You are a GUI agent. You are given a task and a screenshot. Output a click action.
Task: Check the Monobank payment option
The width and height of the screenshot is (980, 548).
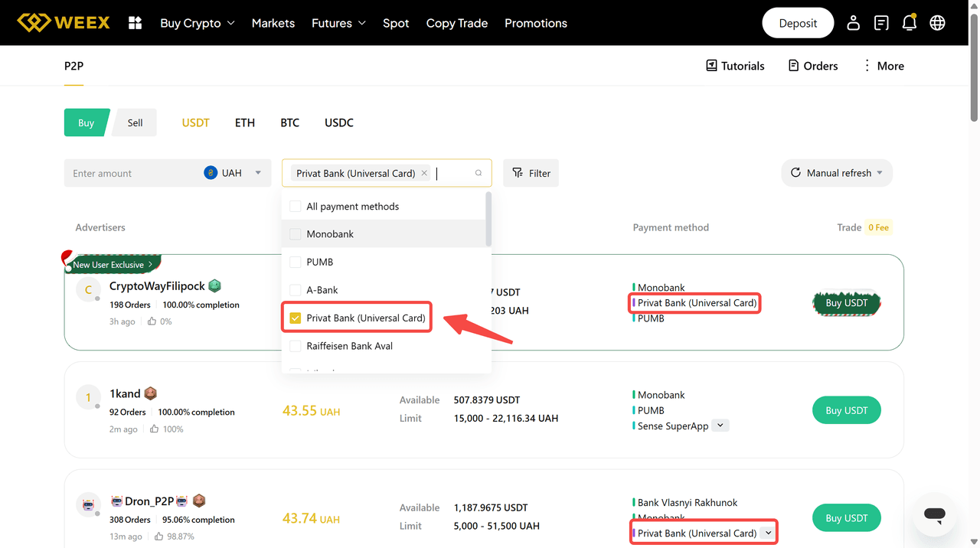pos(296,234)
